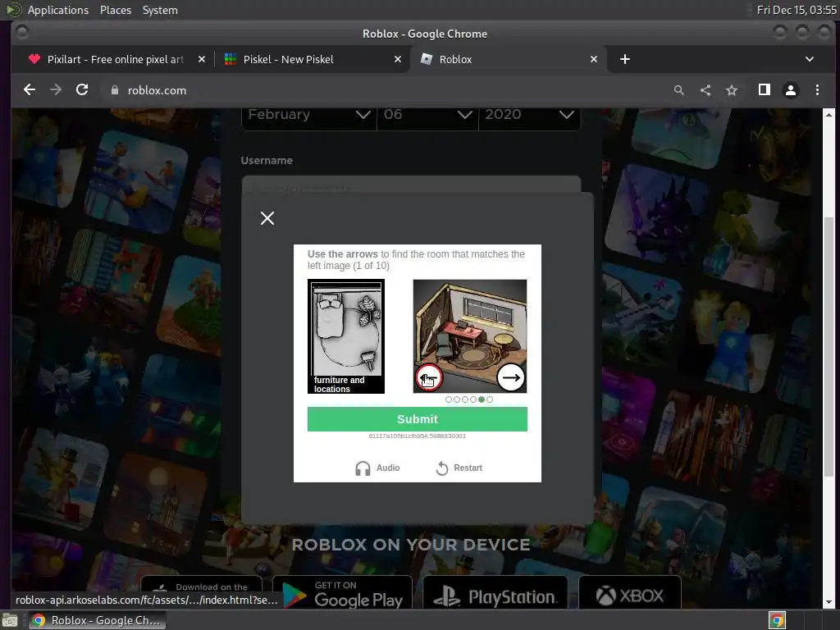
Task: Click the vertical scrollbar thumb
Action: tap(829, 347)
